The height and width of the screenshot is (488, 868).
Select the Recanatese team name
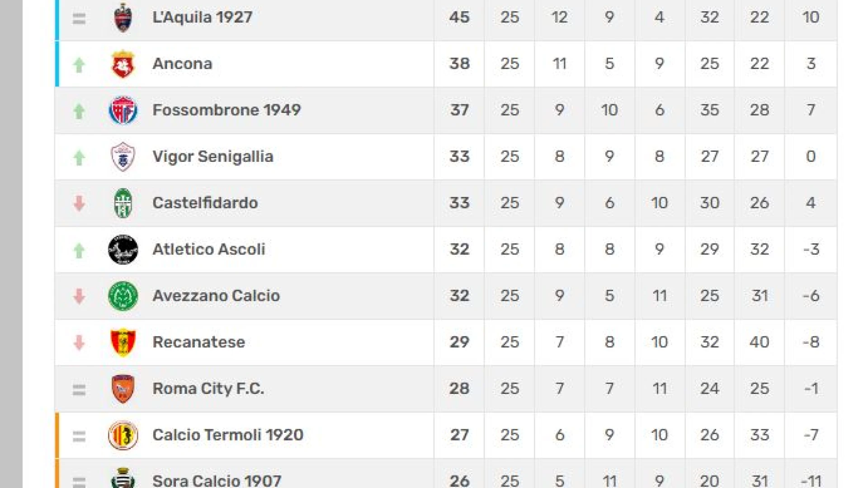click(199, 342)
